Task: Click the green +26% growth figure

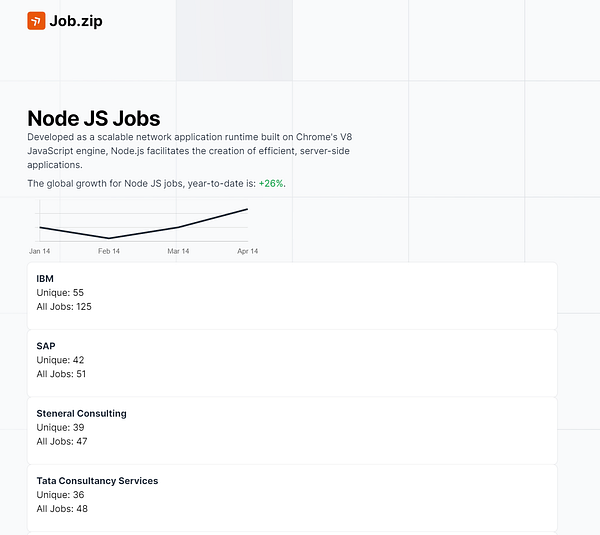Action: [x=271, y=184]
